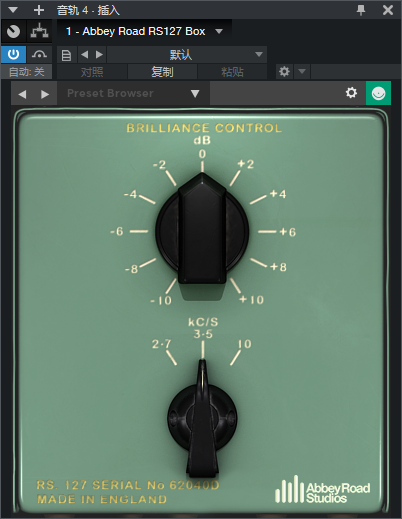
Task: Open host settings gear beside 粘贴
Action: [x=284, y=71]
